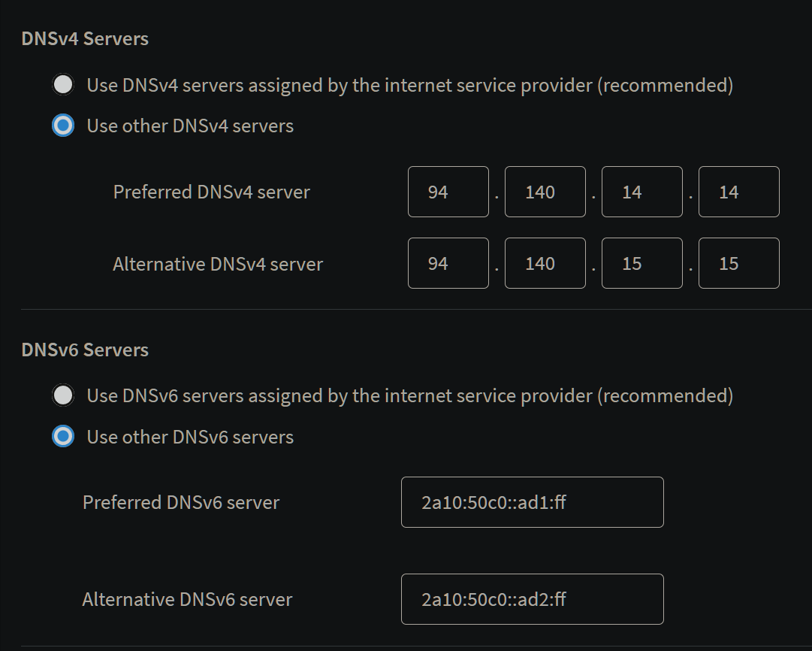Click the 'Preferred DNSv4 server' label

pos(211,192)
